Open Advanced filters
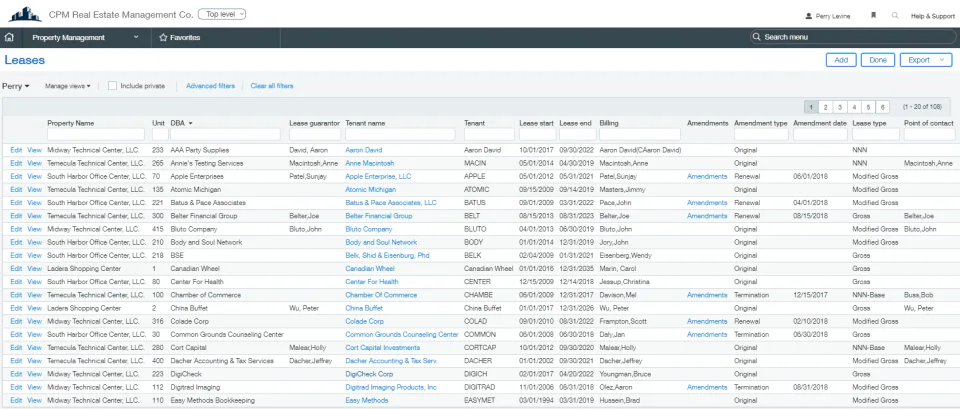 [210, 86]
